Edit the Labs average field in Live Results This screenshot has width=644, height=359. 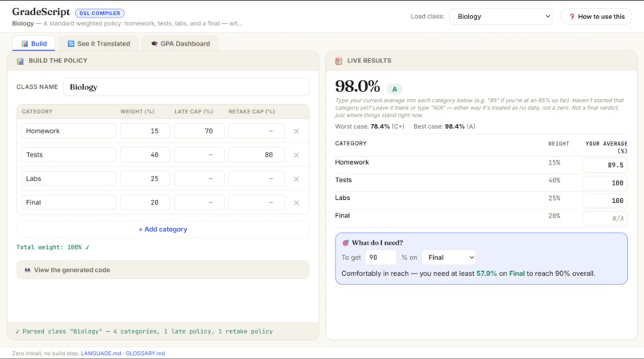(x=605, y=200)
